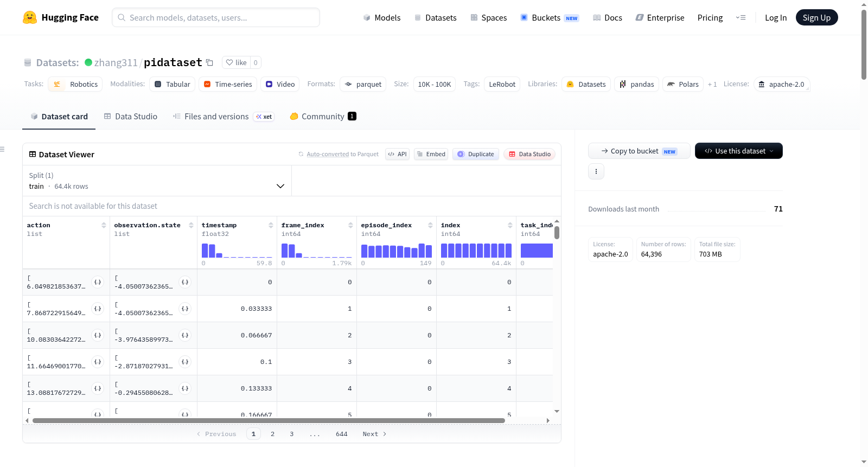Select the apache-2.0 license tag
This screenshot has height=467, width=868.
pos(782,84)
